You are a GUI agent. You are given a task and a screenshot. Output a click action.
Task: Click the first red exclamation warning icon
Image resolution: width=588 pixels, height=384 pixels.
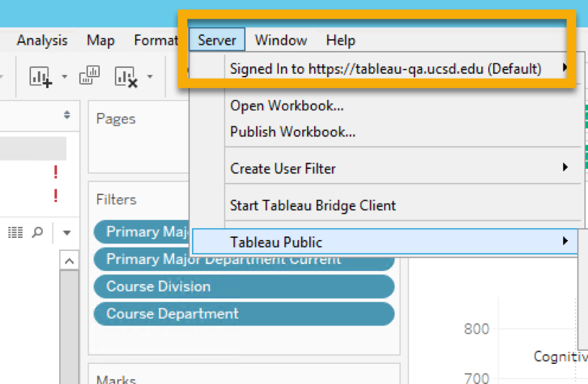56,172
